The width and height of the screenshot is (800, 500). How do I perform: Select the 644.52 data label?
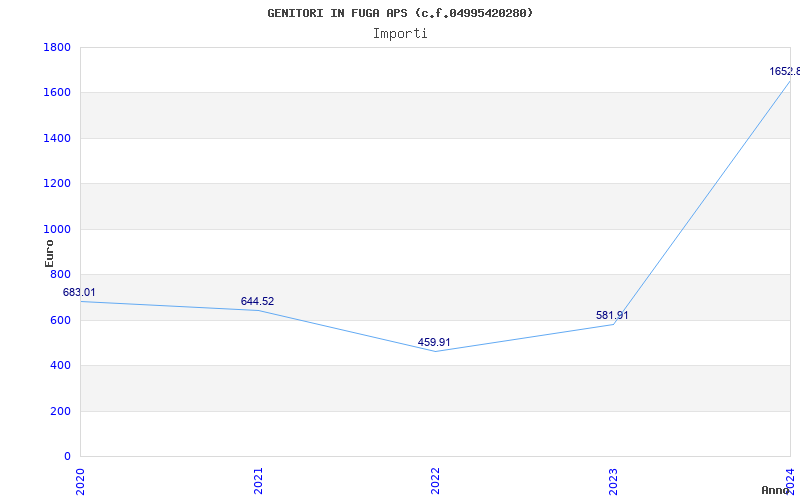[x=257, y=301]
